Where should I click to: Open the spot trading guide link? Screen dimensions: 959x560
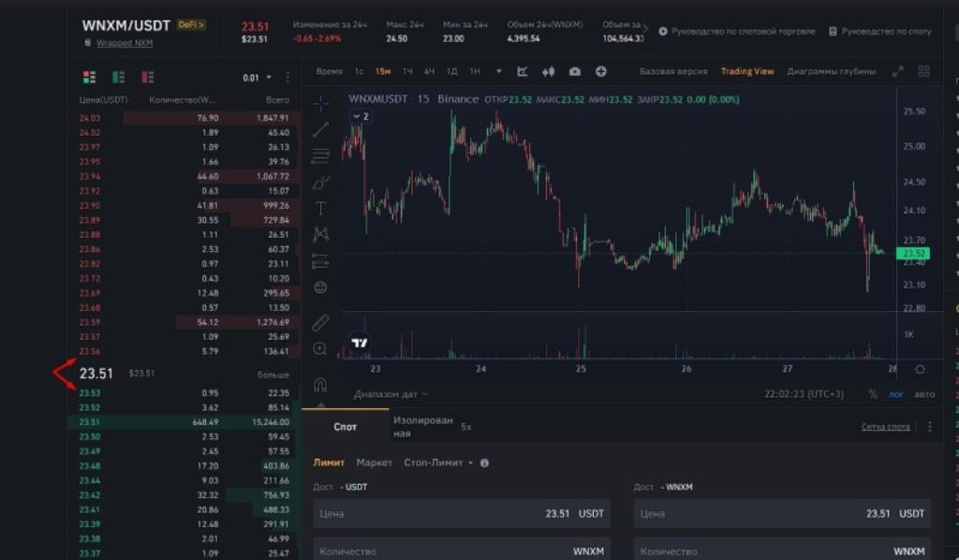[x=737, y=31]
